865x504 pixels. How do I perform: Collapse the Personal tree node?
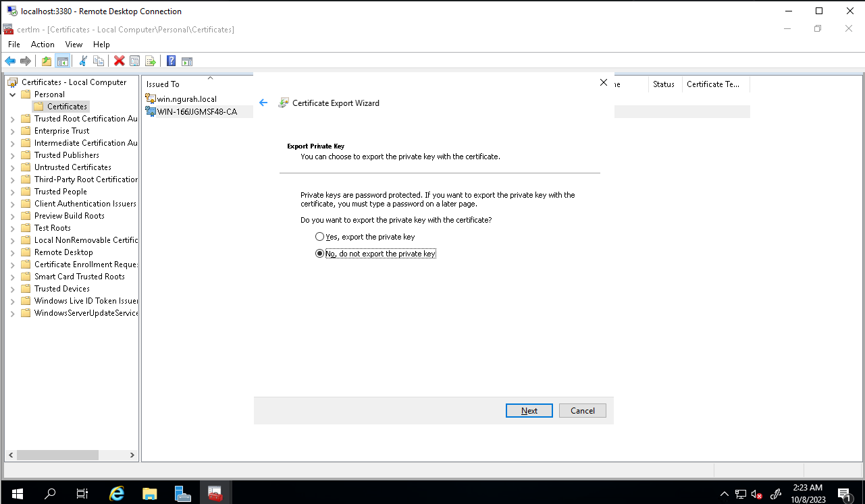click(13, 94)
